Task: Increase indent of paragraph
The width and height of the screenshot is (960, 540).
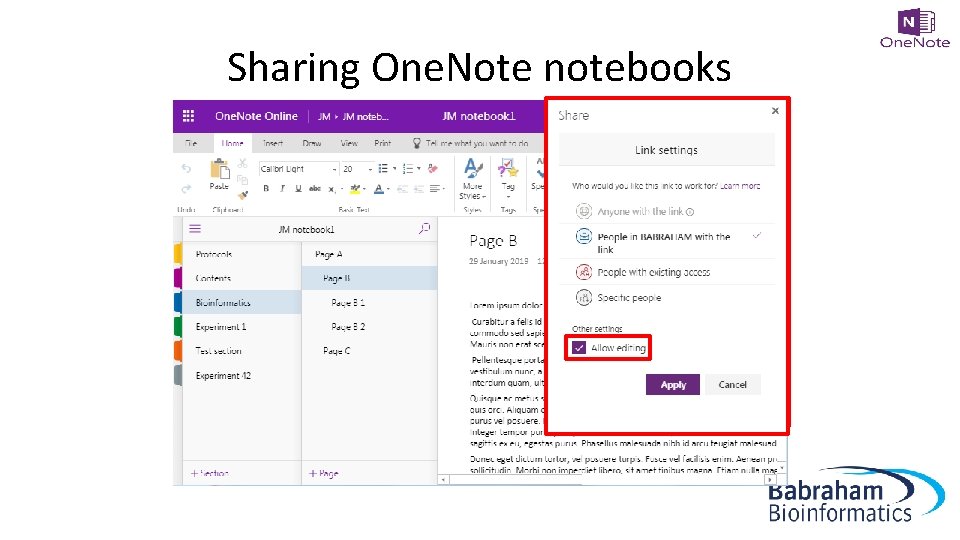Action: click(x=419, y=189)
